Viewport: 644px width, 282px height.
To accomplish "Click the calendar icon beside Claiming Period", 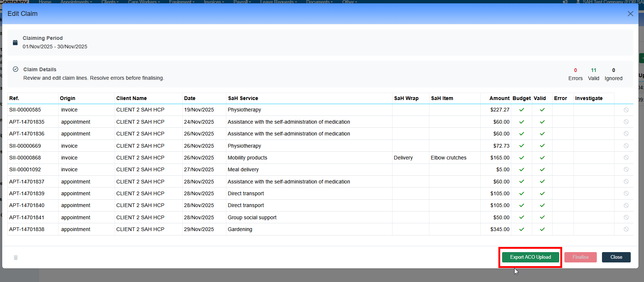I will [15, 42].
